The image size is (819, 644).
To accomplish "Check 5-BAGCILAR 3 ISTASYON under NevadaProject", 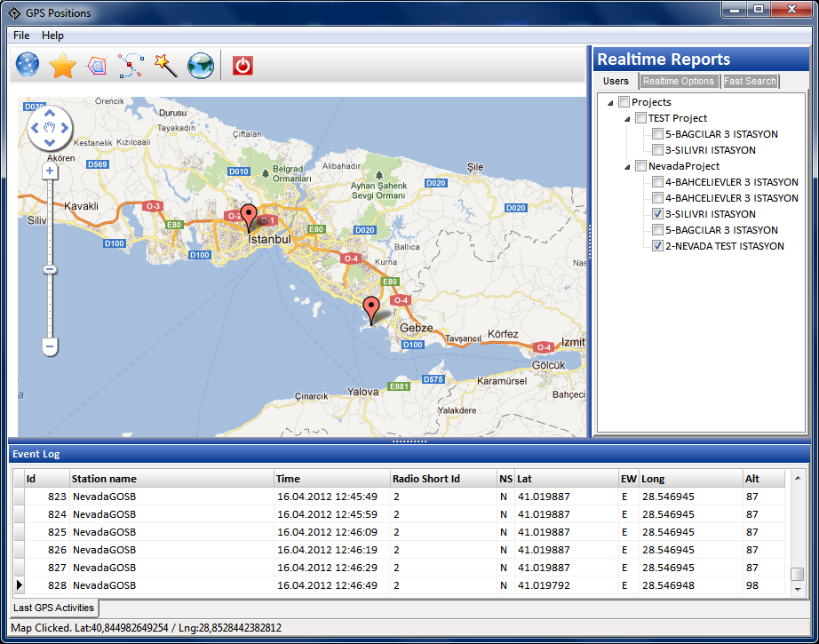I will click(x=657, y=230).
